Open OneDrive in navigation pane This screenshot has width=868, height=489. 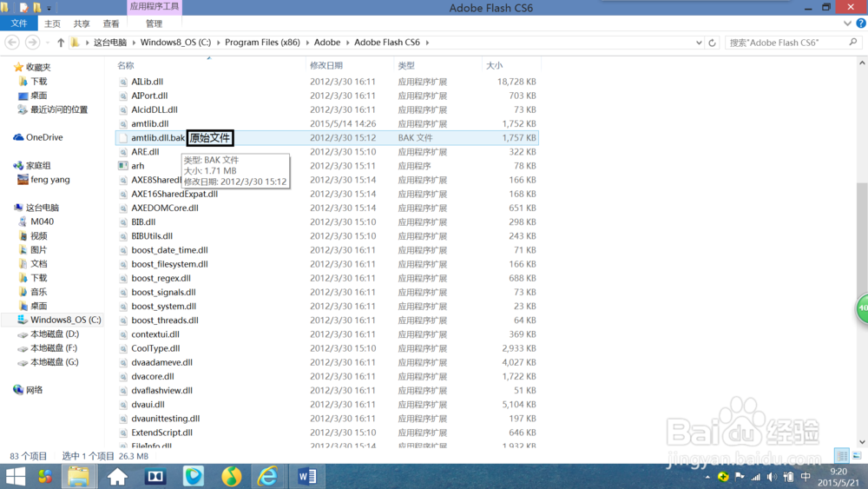pyautogui.click(x=38, y=137)
